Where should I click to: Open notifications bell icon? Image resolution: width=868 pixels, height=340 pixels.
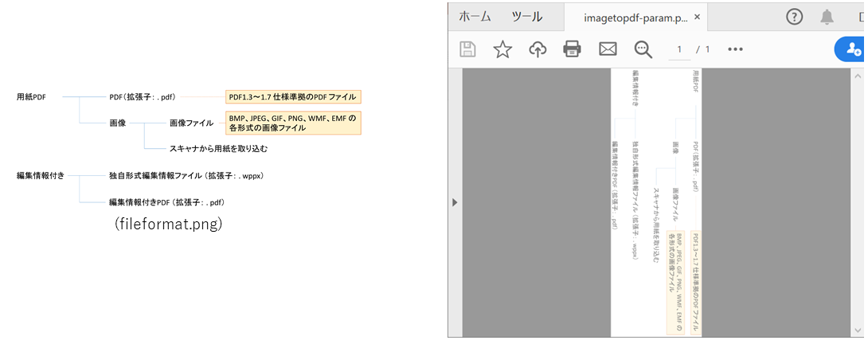click(x=827, y=17)
